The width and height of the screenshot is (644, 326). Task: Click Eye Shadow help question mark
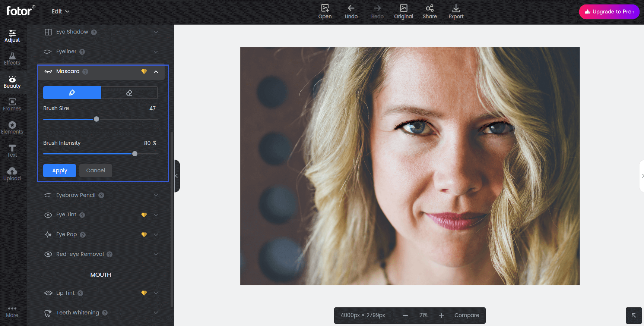pyautogui.click(x=94, y=32)
